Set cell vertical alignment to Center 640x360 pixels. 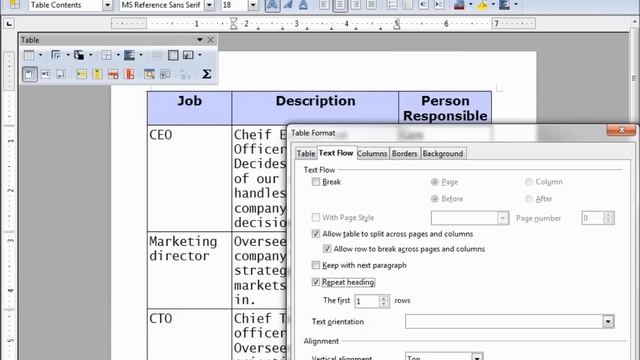pyautogui.click(x=45, y=74)
